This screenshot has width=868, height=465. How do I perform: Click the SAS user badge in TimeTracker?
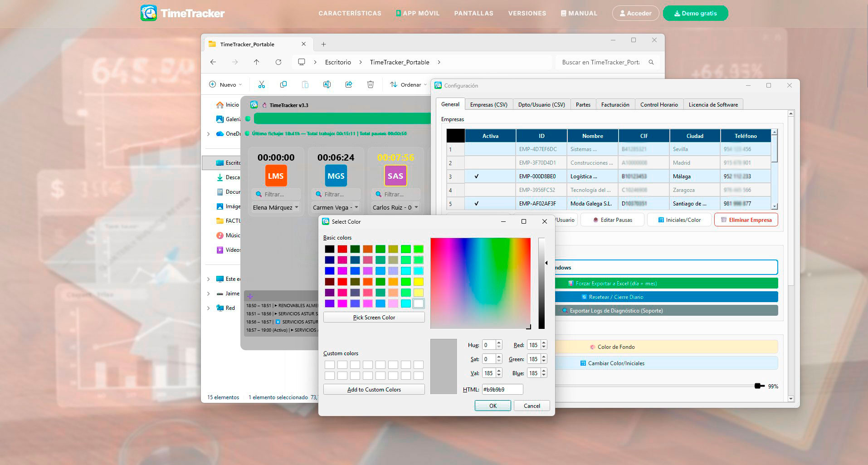point(395,176)
